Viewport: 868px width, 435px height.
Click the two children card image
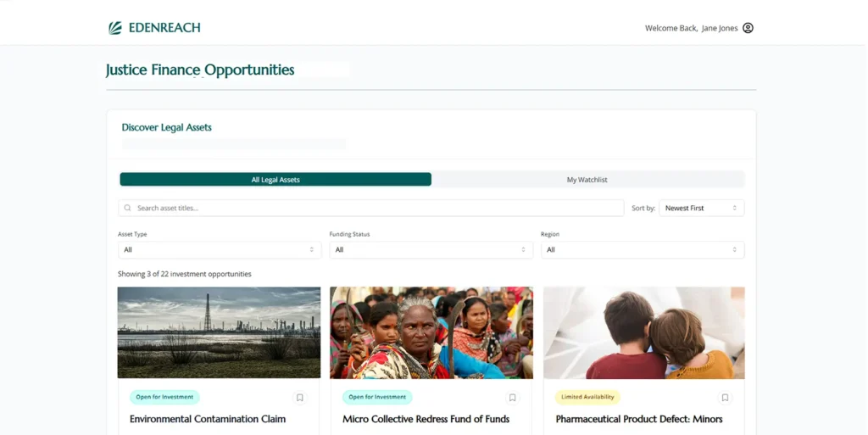tap(644, 332)
